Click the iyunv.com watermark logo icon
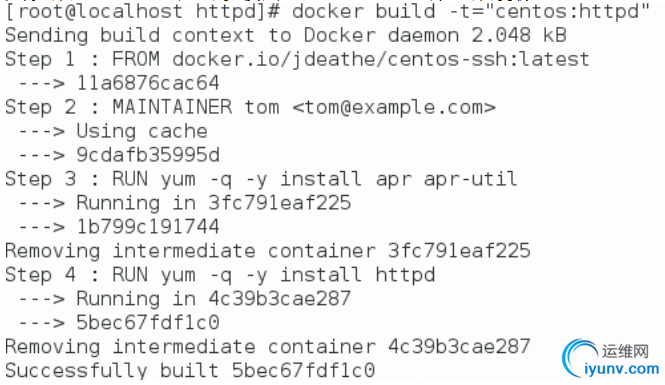The height and width of the screenshot is (385, 665). [x=580, y=357]
